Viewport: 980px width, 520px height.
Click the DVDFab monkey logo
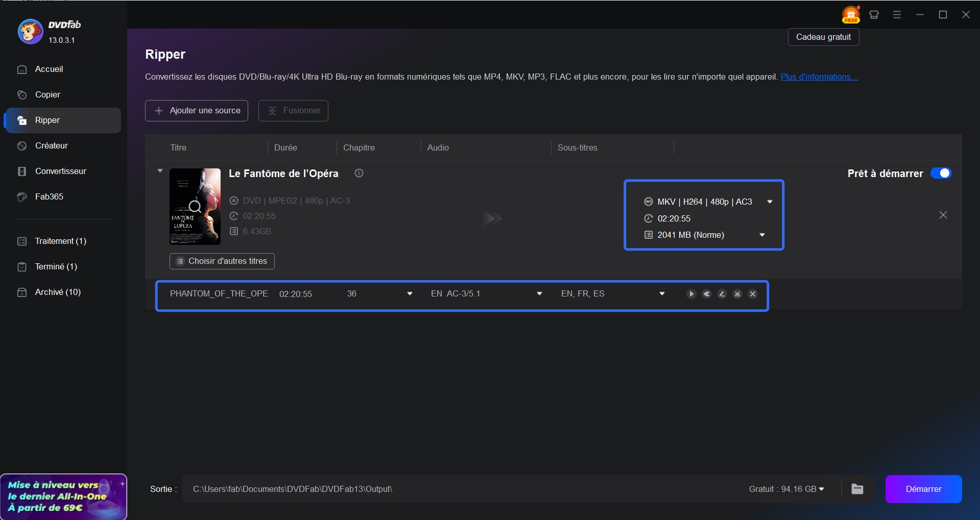point(30,32)
